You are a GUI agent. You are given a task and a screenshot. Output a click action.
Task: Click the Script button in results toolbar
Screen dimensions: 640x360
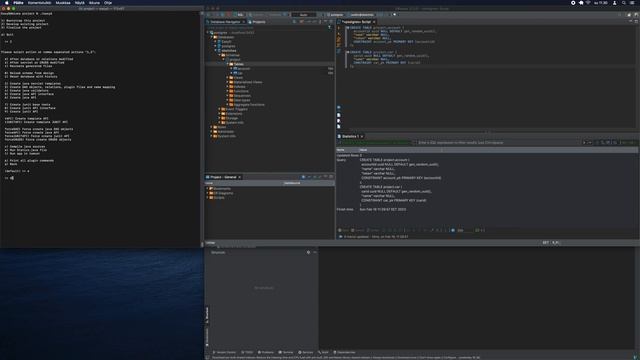373,230
